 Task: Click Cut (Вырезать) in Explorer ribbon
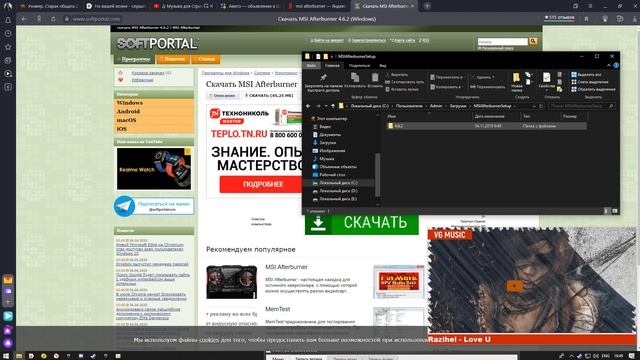click(396, 75)
